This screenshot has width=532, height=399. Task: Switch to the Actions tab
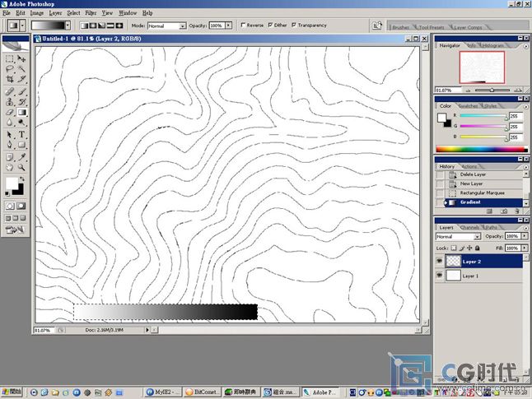[x=469, y=166]
